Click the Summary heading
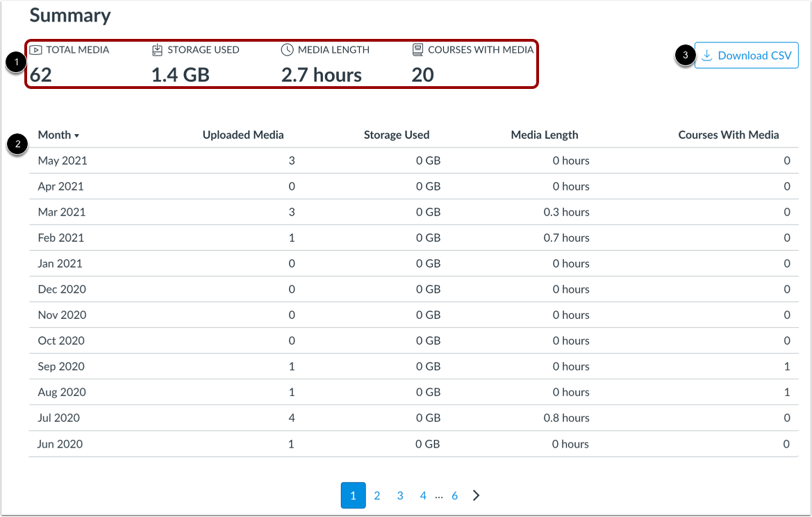This screenshot has height=517, width=812. (69, 15)
